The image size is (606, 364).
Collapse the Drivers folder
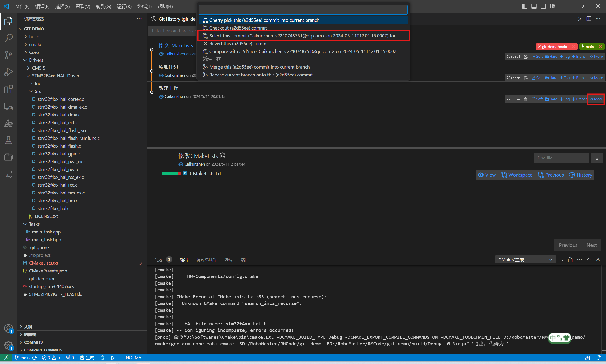click(x=36, y=60)
